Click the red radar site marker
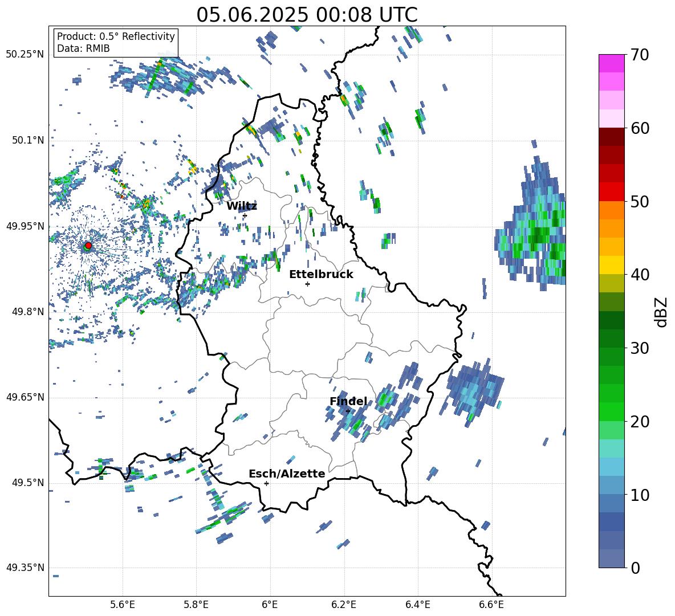The height and width of the screenshot is (616, 675). [x=88, y=246]
